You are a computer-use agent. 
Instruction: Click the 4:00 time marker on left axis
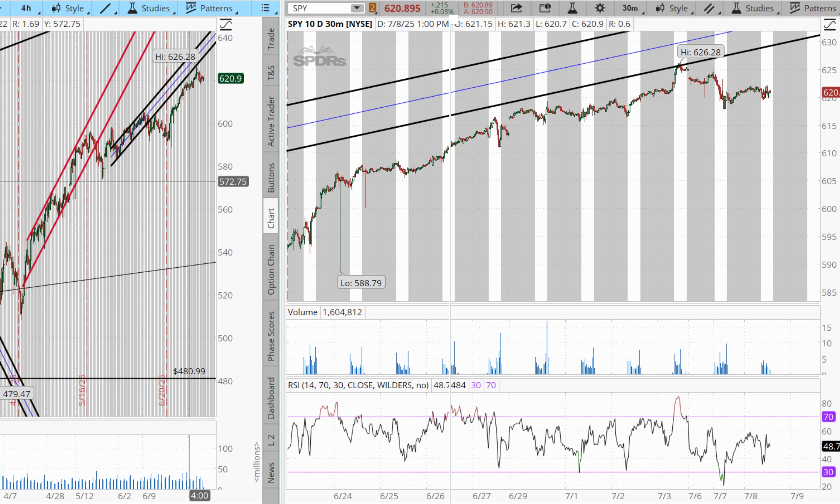(199, 496)
